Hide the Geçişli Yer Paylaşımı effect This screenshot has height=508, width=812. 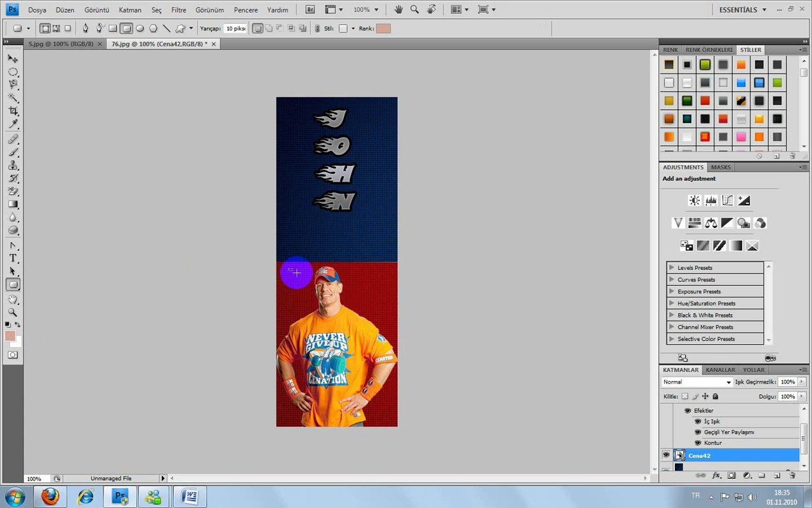(698, 432)
